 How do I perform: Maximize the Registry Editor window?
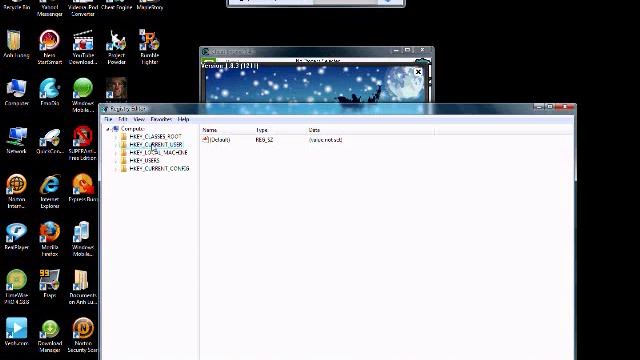pos(550,107)
